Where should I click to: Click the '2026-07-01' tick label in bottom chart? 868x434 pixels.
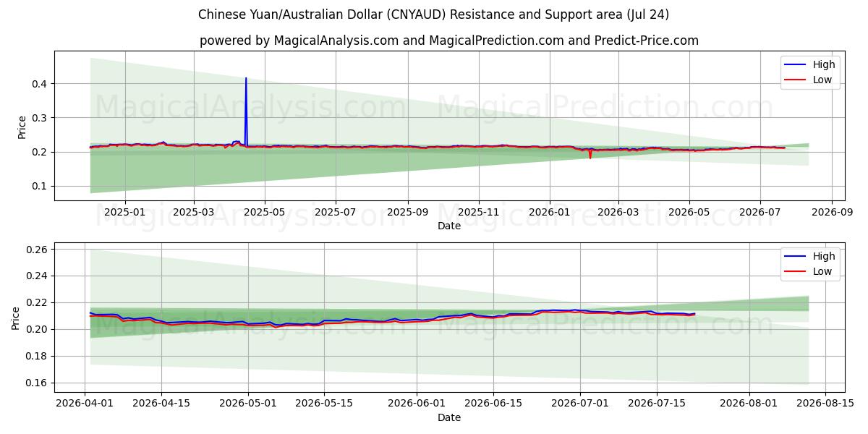pyautogui.click(x=581, y=404)
